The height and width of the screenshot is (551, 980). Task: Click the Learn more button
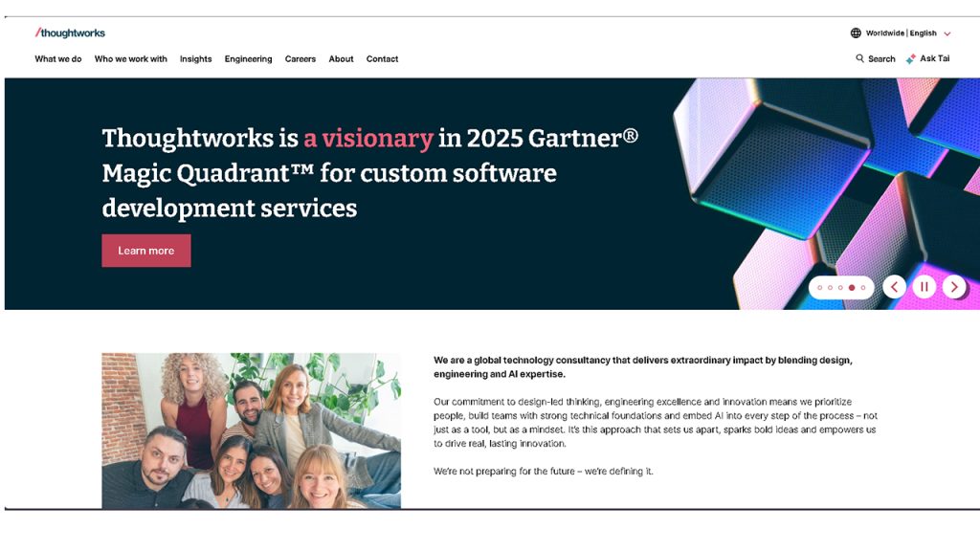pyautogui.click(x=145, y=250)
